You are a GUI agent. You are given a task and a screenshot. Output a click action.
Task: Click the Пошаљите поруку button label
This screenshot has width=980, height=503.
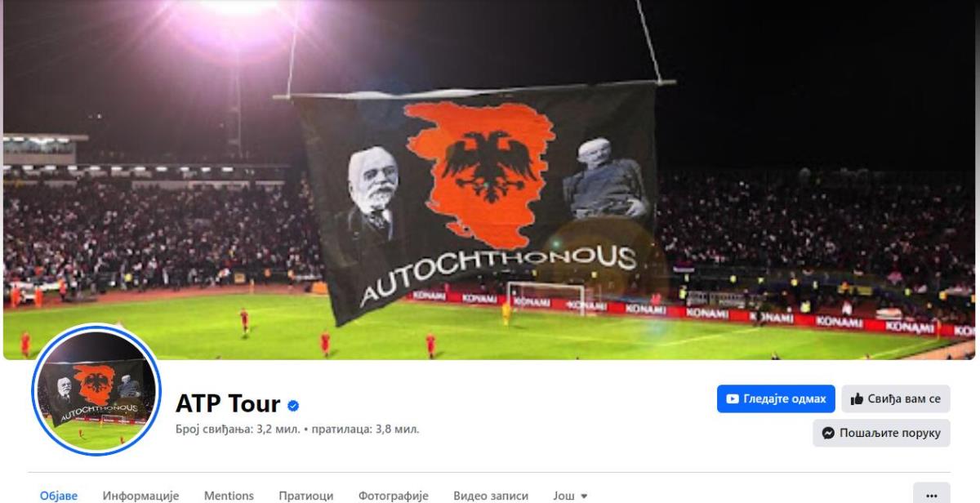[890, 434]
